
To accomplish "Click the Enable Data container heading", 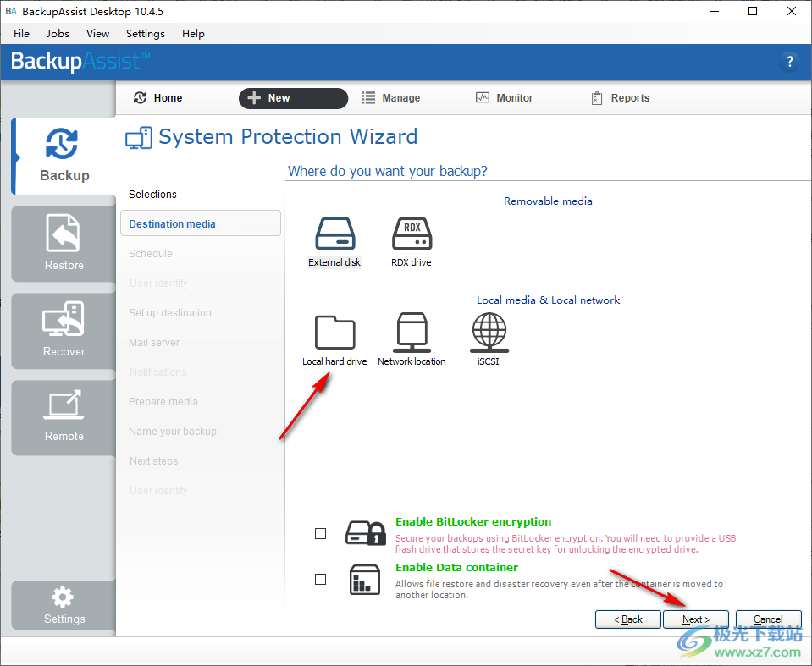I will [456, 567].
